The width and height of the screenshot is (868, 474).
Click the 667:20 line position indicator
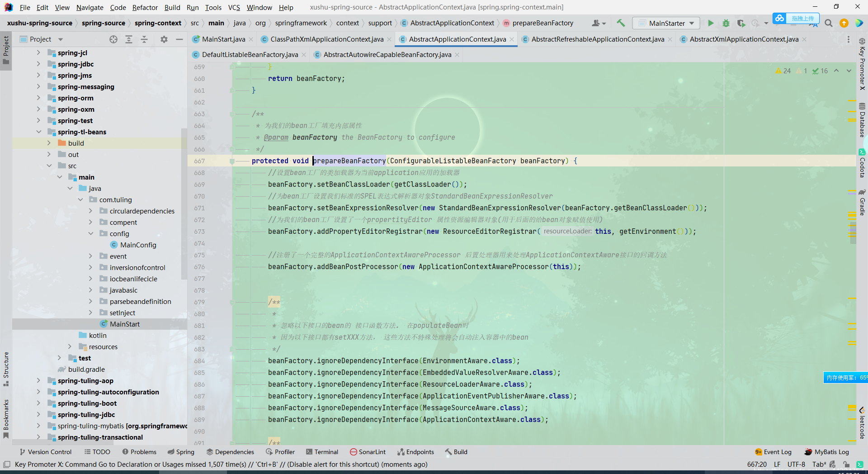point(757,465)
